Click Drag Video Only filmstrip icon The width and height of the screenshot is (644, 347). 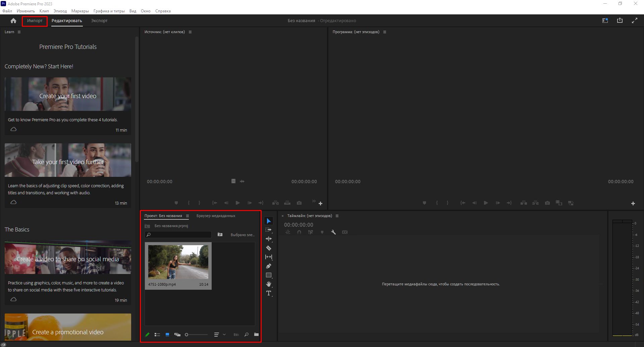tap(233, 181)
